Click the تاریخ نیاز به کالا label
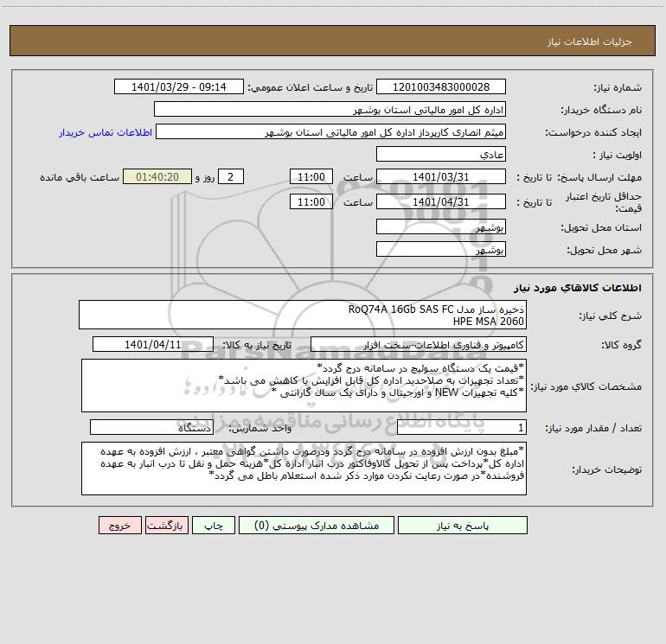Image resolution: width=666 pixels, height=644 pixels. coord(258,345)
